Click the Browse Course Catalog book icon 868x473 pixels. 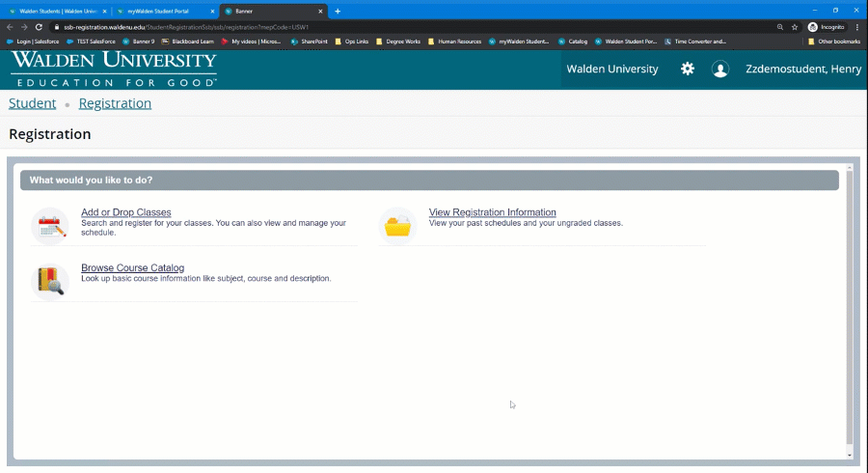50,281
